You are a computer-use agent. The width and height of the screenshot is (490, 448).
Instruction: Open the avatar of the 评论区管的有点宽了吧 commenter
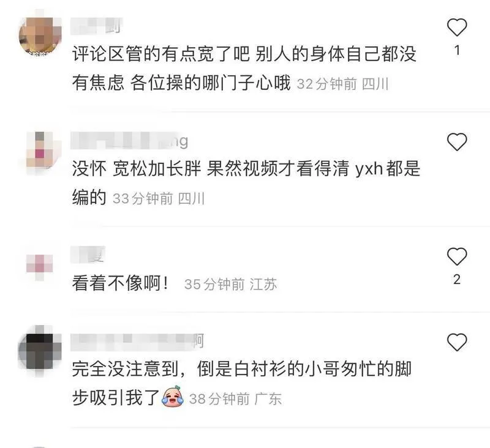40,37
